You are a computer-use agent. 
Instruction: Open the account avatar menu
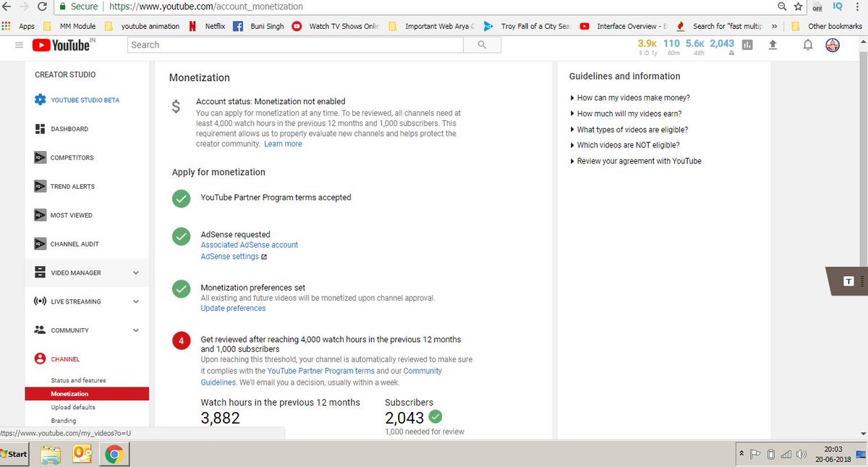point(833,45)
